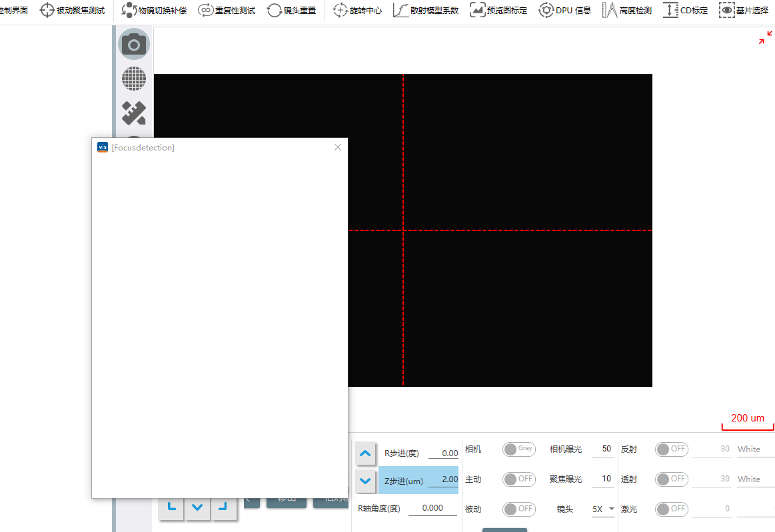Open the lens (镜头) 5X dropdown
The height and width of the screenshot is (532, 775).
[604, 509]
